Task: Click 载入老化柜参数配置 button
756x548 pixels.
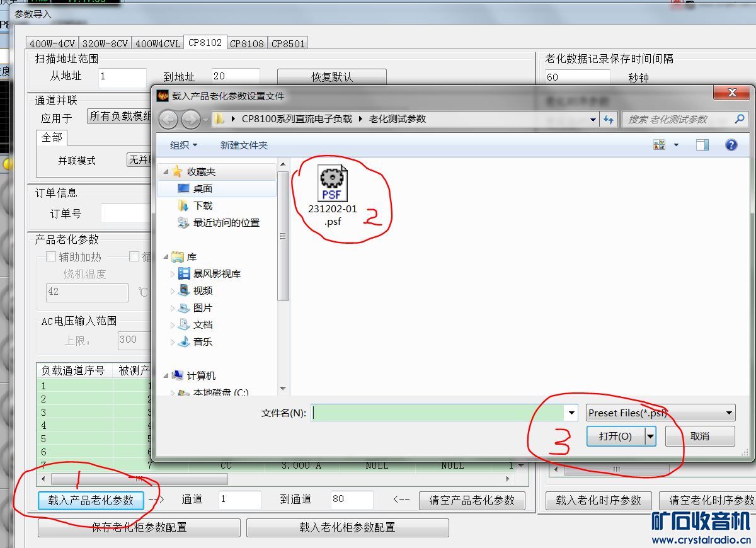Action: tap(347, 527)
